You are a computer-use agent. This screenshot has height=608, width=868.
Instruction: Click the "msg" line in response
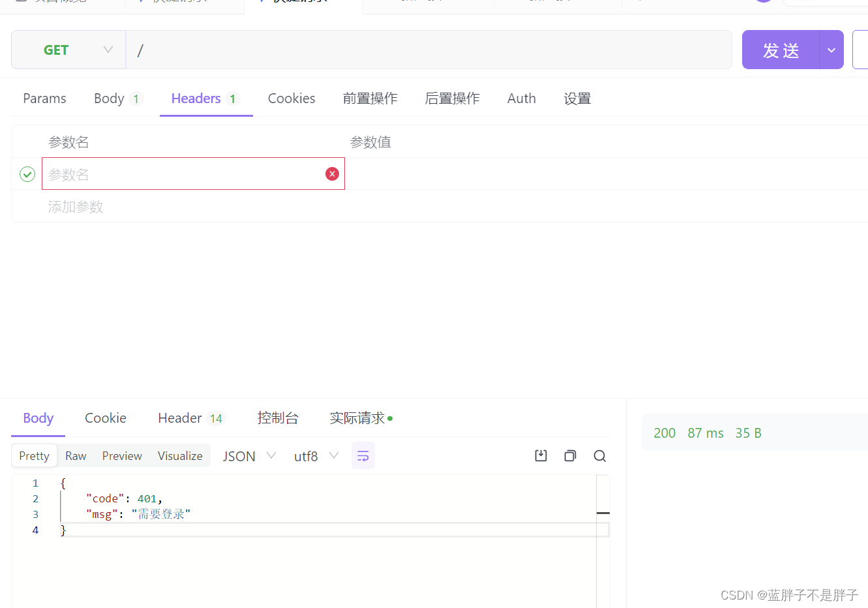138,514
